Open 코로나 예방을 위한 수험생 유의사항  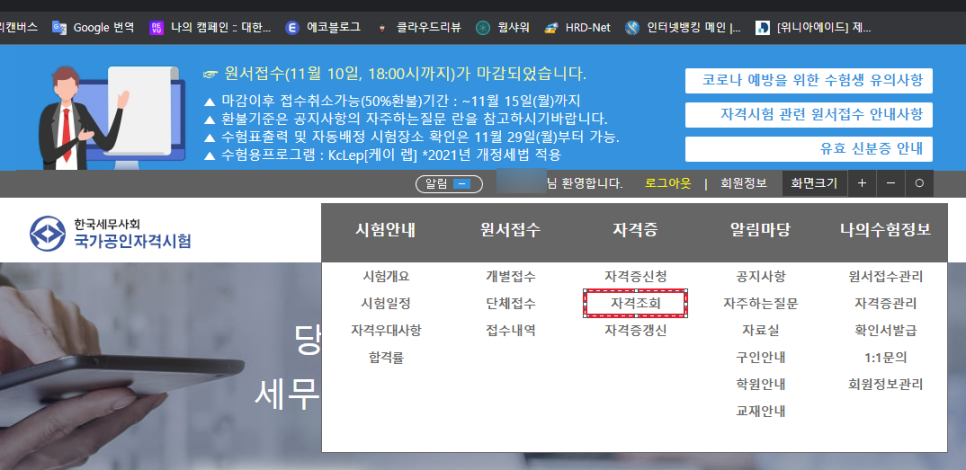[808, 81]
